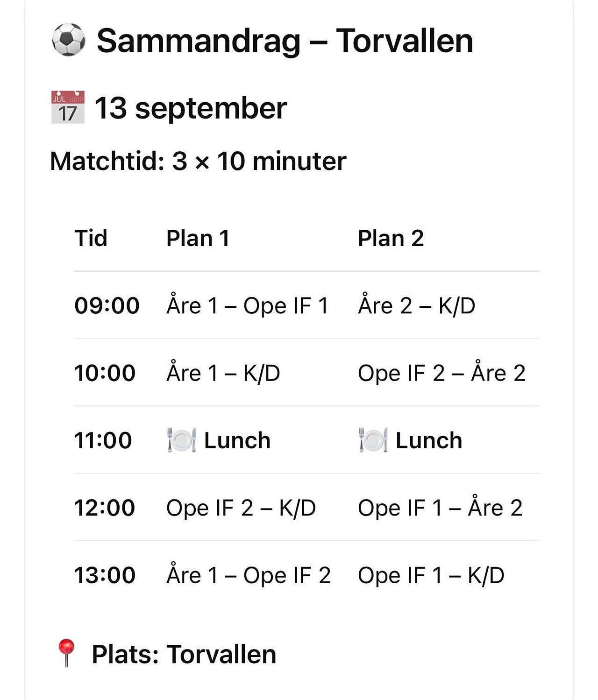Click the soccer ball emoji icon
The width and height of the screenshot is (598, 700).
click(x=68, y=41)
